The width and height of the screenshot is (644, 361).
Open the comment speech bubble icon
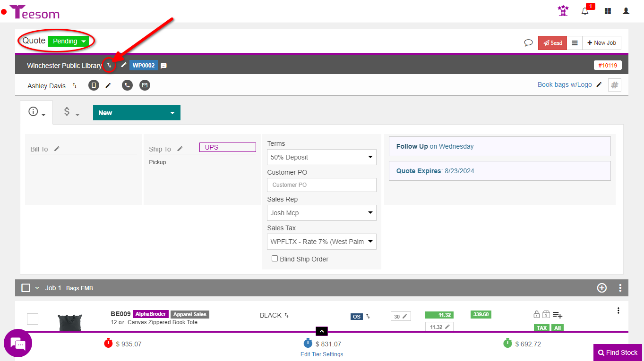coord(528,43)
